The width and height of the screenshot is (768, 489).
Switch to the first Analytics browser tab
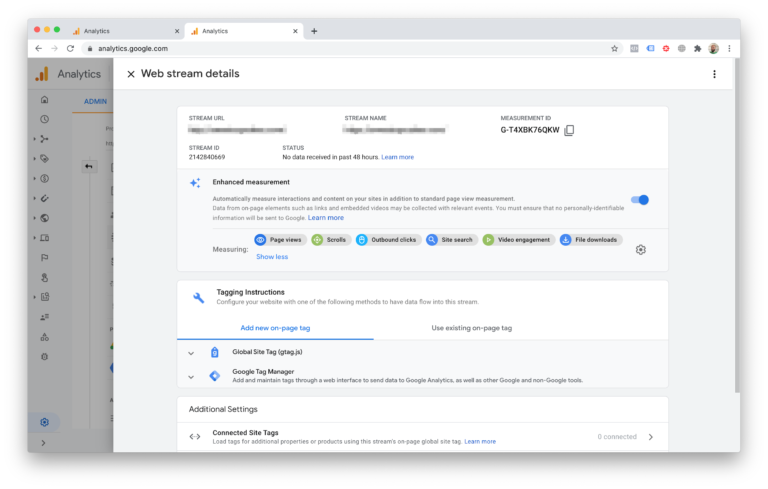pos(125,31)
